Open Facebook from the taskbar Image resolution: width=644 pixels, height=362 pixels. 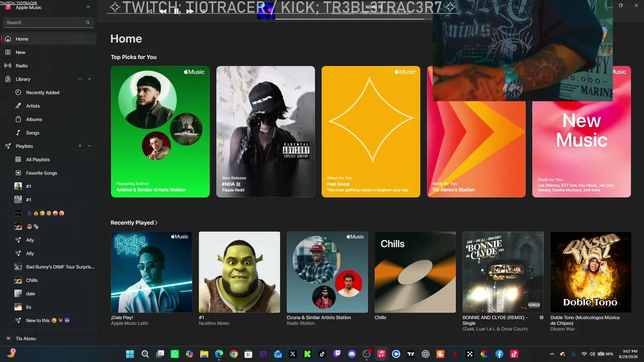tap(499, 354)
